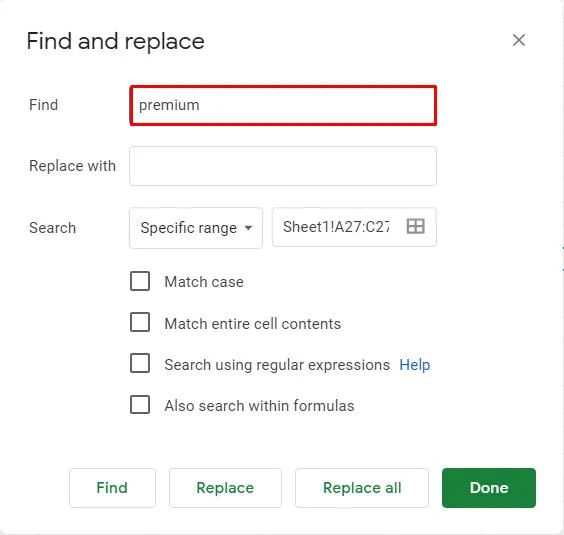This screenshot has height=535, width=564.
Task: Click the Find button
Action: coord(112,488)
